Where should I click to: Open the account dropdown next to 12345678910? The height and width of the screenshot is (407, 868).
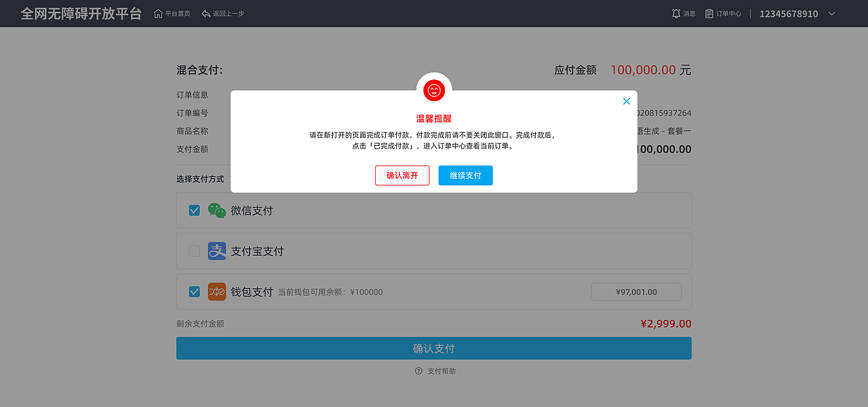[831, 13]
